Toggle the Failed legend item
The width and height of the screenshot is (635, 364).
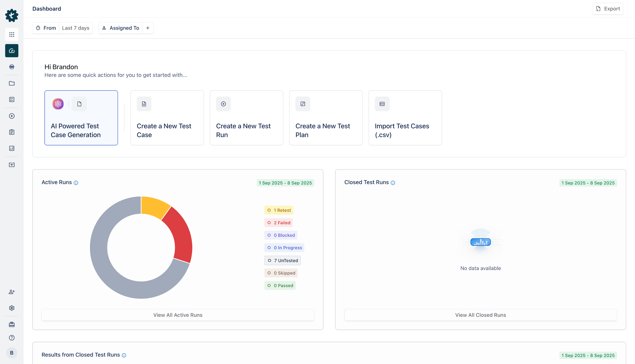(279, 223)
